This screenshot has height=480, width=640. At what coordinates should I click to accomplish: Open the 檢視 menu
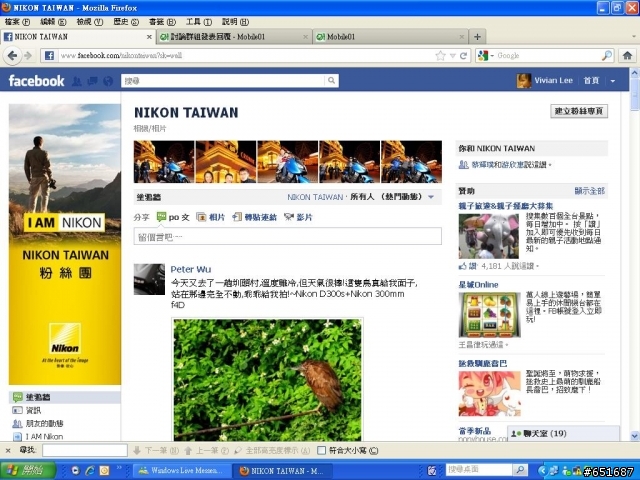(x=89, y=22)
